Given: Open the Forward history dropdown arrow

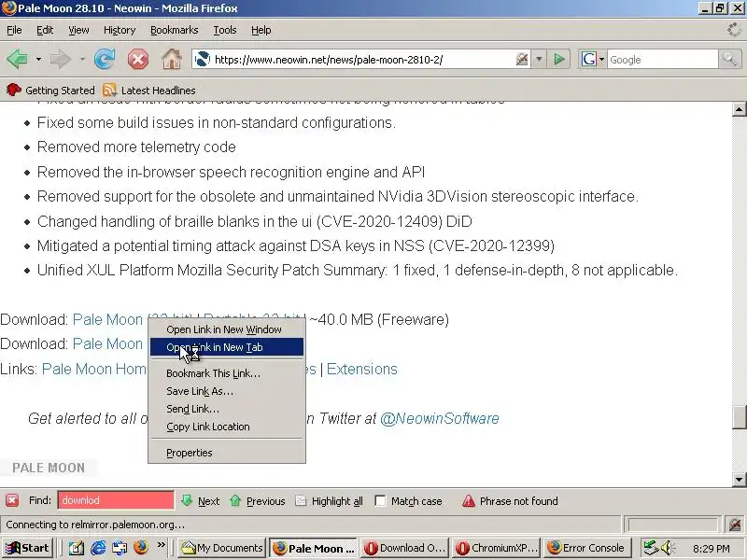Looking at the screenshot, I should coord(82,60).
